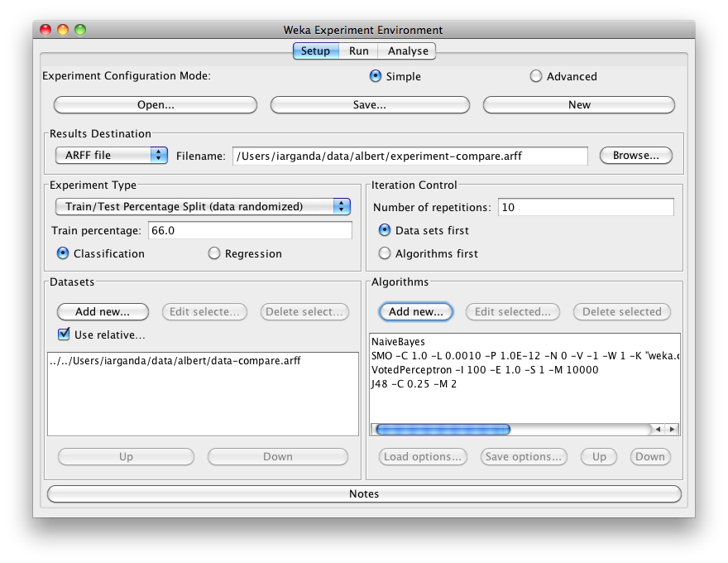Click Save options... button
This screenshot has height=563, width=728.
(524, 457)
